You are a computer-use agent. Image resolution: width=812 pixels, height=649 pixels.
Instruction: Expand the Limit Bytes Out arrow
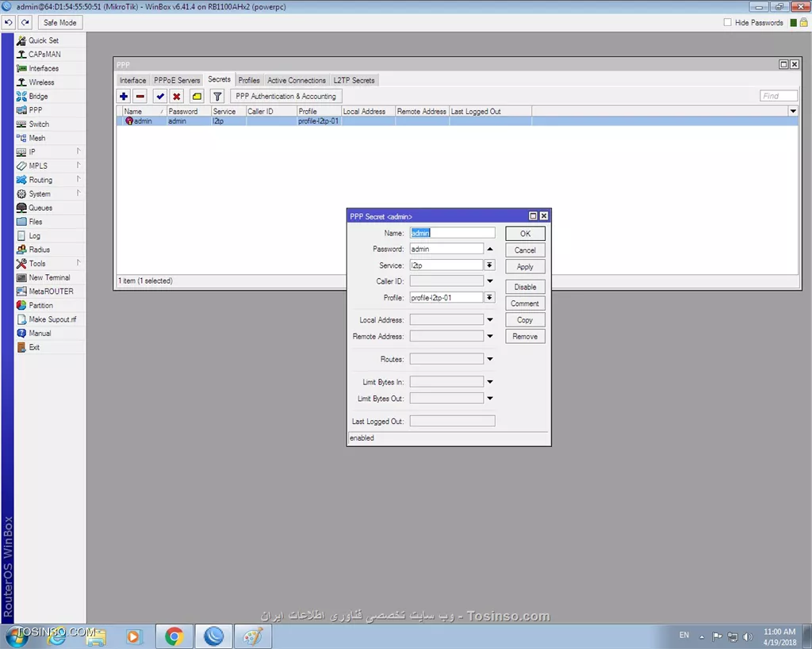(x=490, y=399)
